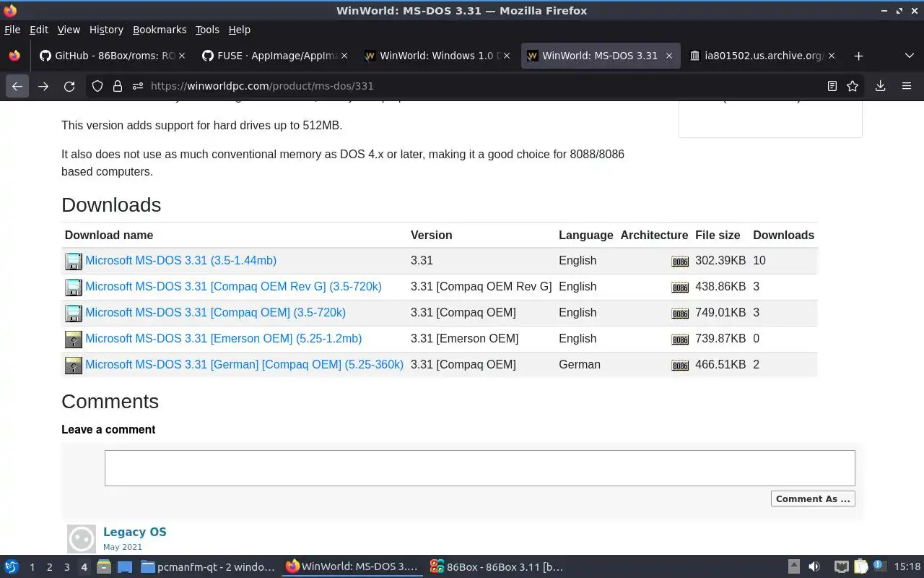Open the File menu
Image resolution: width=924 pixels, height=578 pixels.
click(x=12, y=30)
